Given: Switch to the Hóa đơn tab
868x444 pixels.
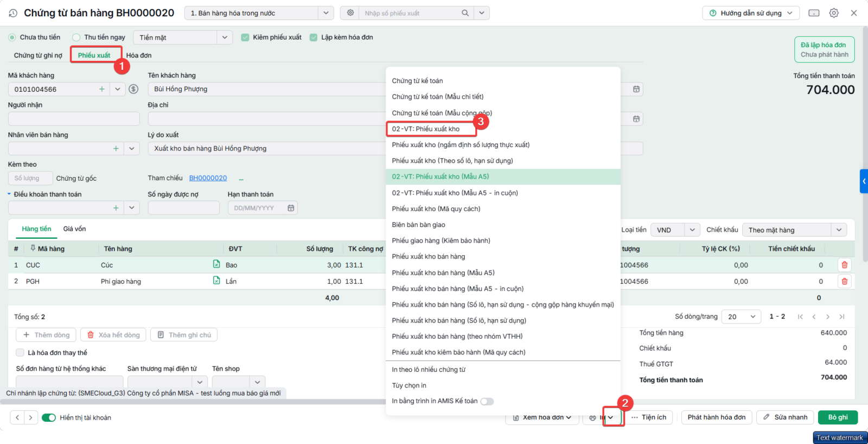Looking at the screenshot, I should point(139,55).
